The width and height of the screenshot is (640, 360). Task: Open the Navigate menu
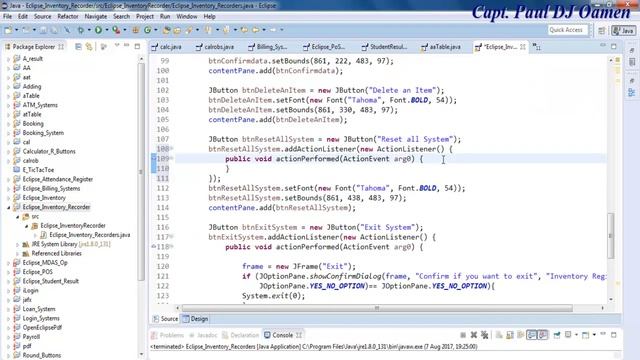(x=96, y=16)
